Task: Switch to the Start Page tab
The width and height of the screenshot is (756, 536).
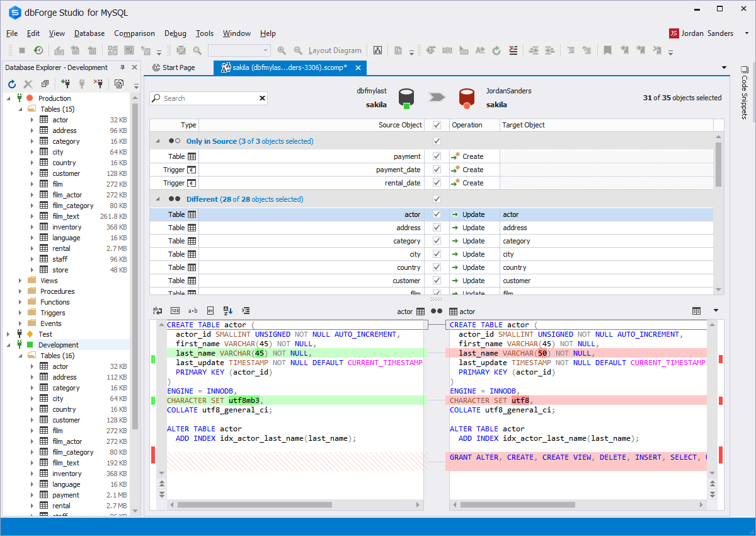Action: click(x=178, y=67)
